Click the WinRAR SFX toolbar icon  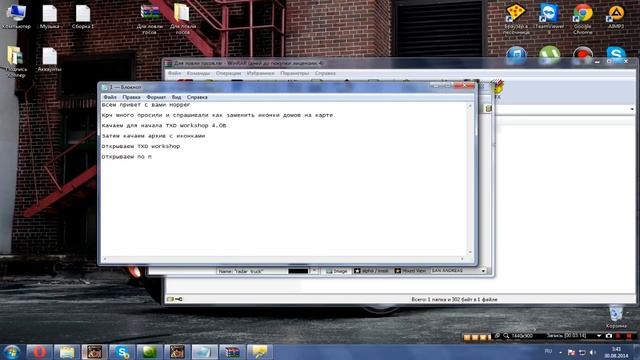(497, 89)
